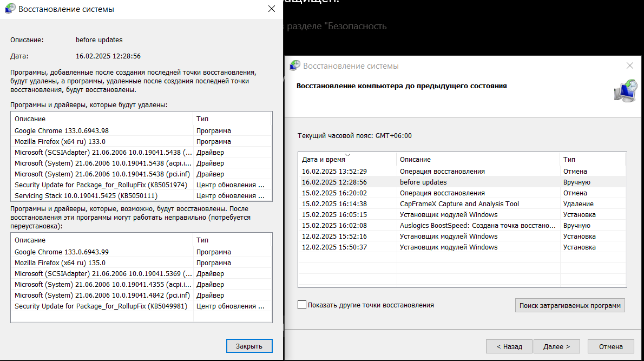
Task: Sort restore points by 'Дата и время' column
Action: (x=347, y=160)
